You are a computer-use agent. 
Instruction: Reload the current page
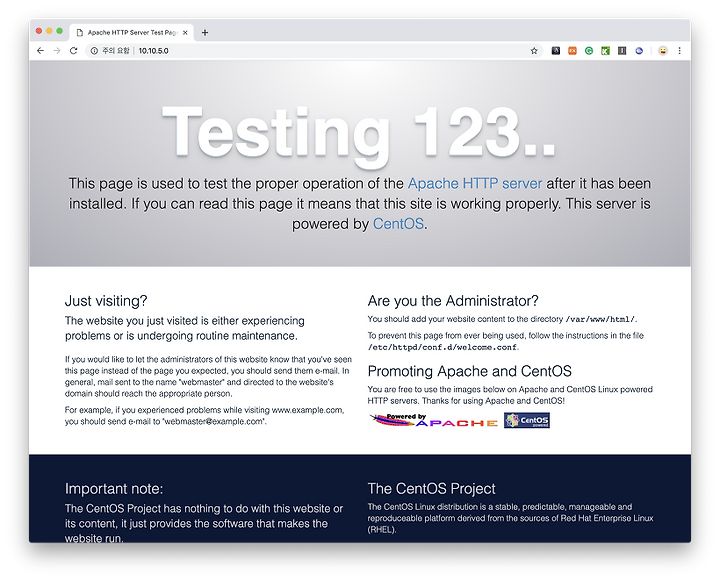[x=73, y=51]
